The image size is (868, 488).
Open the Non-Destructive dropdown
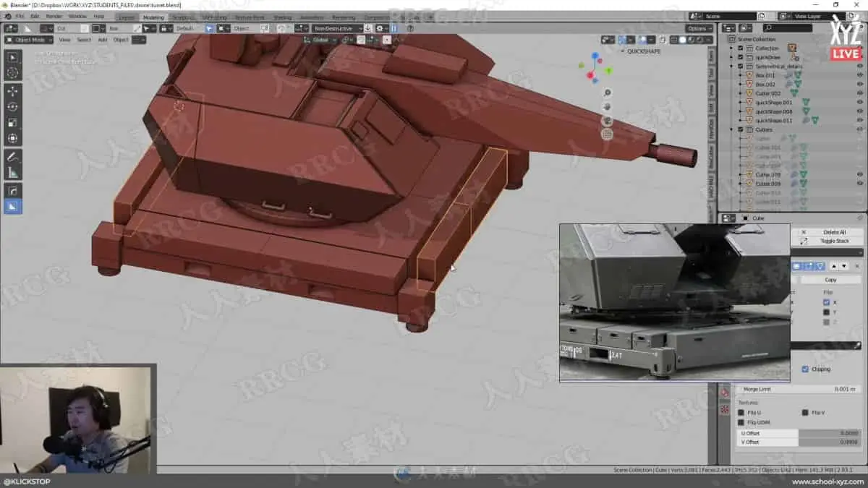(x=337, y=29)
